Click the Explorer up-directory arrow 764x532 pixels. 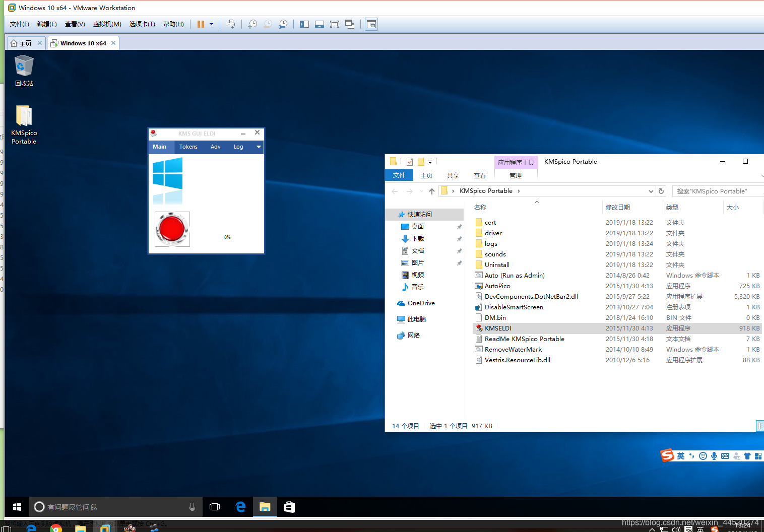click(432, 191)
